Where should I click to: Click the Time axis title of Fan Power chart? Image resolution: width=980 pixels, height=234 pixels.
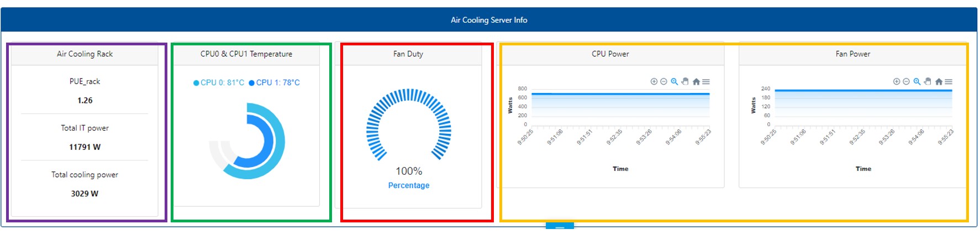coord(863,169)
